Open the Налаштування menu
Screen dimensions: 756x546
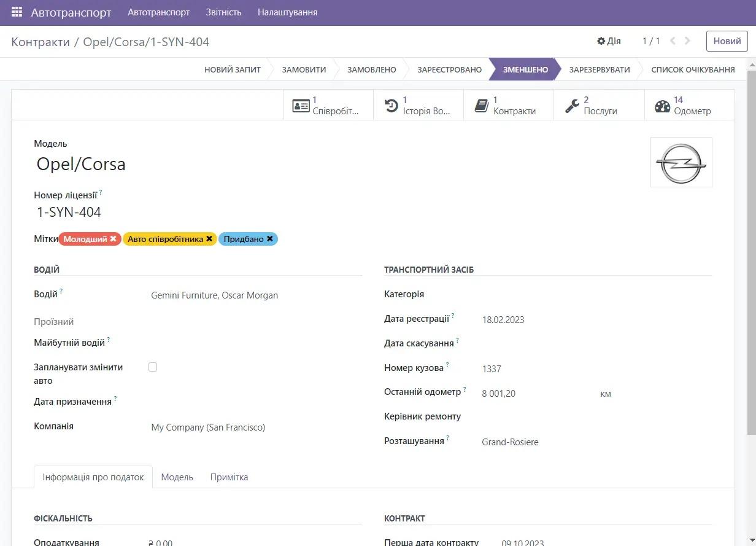coord(287,12)
